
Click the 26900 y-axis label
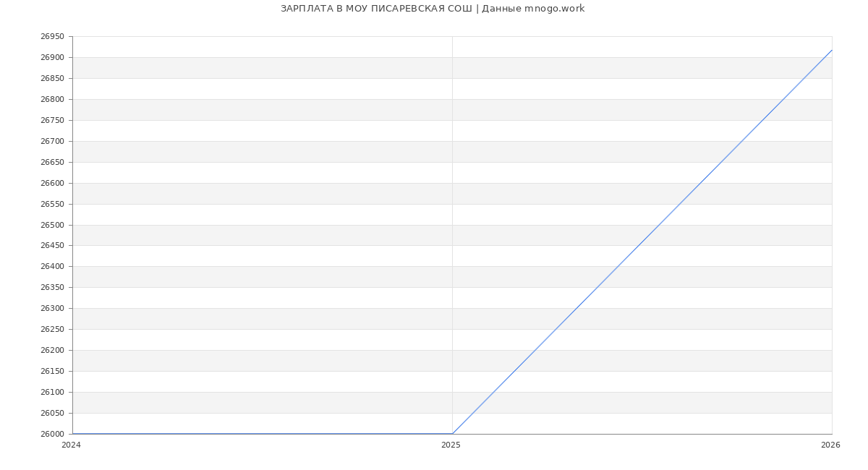[52, 58]
